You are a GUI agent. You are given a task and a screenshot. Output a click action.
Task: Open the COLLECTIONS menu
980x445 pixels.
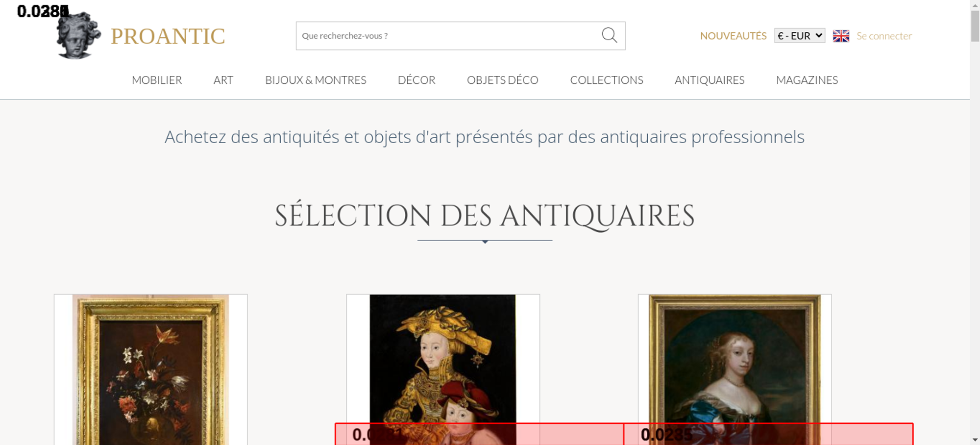pos(607,80)
